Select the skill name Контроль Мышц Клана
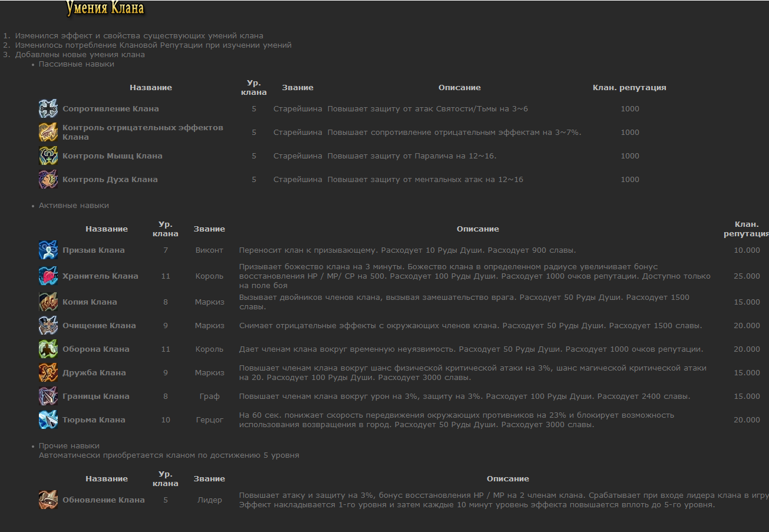The height and width of the screenshot is (532, 769). [x=113, y=156]
